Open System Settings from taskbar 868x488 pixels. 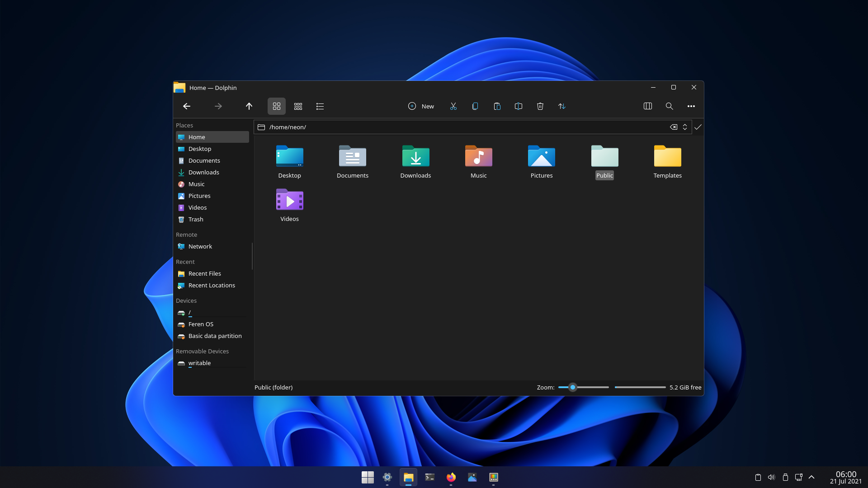point(387,477)
